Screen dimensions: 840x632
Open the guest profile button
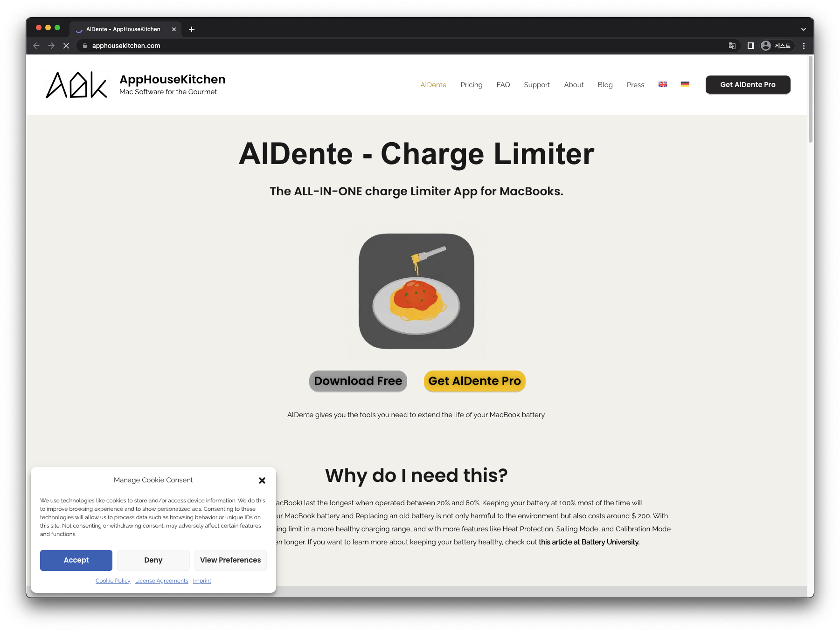tap(776, 46)
